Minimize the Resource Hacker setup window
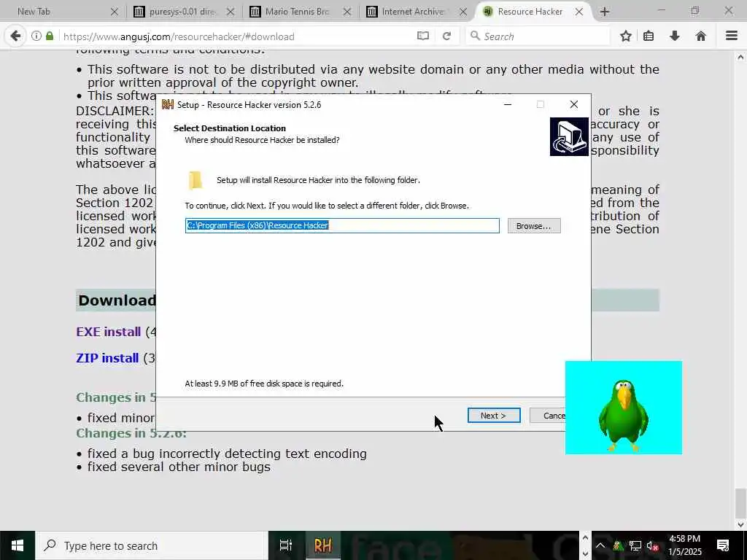Viewport: 747px width, 560px height. (x=508, y=105)
